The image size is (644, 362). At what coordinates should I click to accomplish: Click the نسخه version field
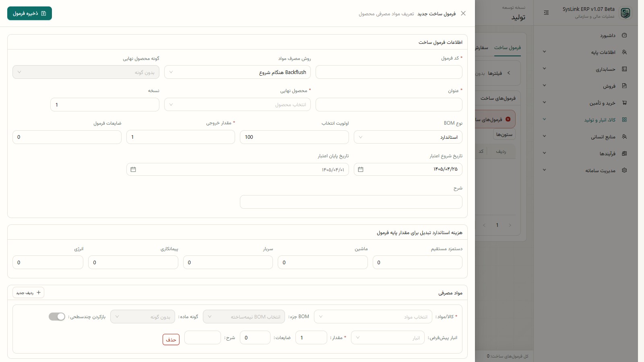(x=105, y=105)
